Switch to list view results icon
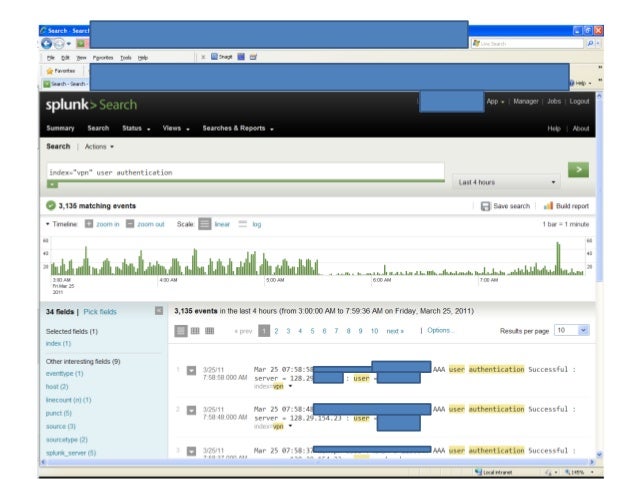This screenshot has width=638, height=479. 181,331
